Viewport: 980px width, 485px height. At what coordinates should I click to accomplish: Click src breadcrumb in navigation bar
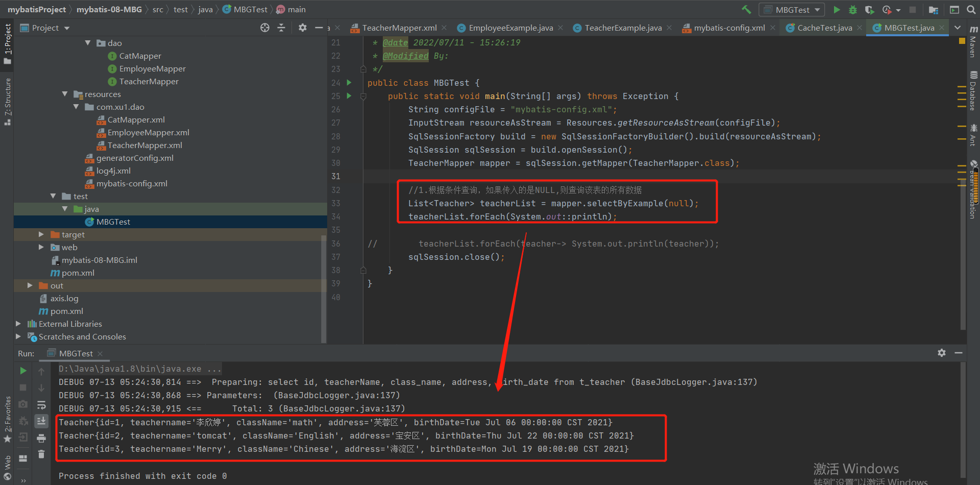(158, 9)
